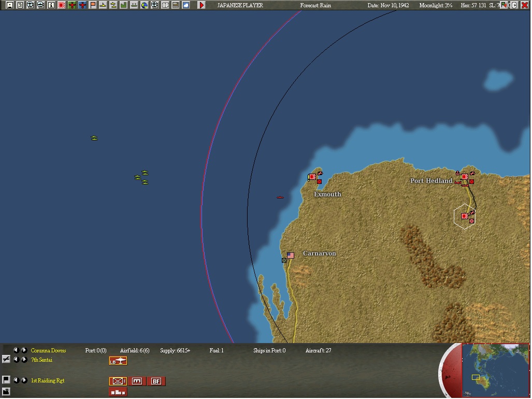Select the 1st Raiding Rgt unit name
Viewport: 532px width, 399px height.
[47, 380]
